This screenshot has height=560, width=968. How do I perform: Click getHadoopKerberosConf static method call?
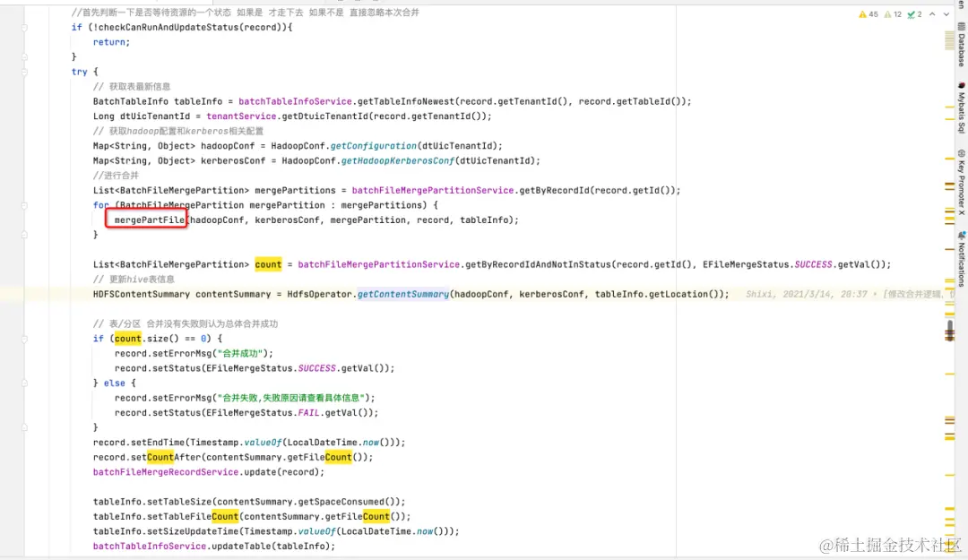398,160
